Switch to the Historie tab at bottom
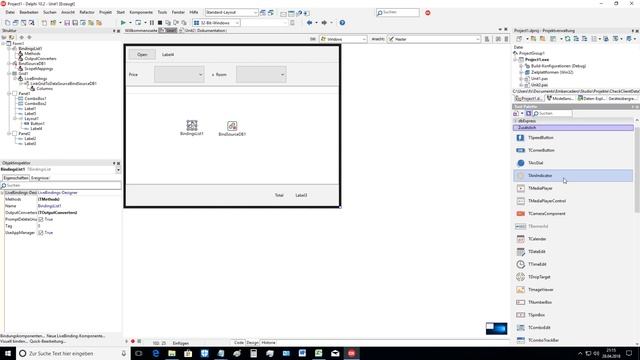 269,343
